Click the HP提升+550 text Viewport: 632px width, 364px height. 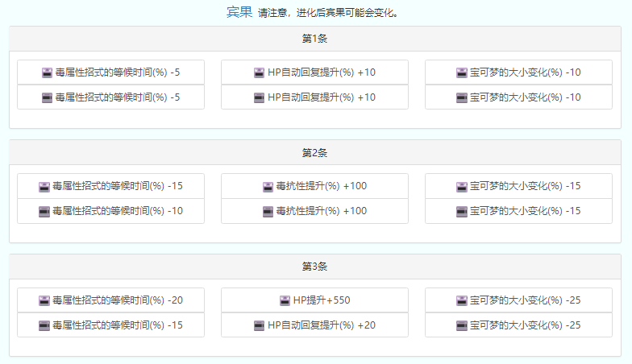[322, 300]
